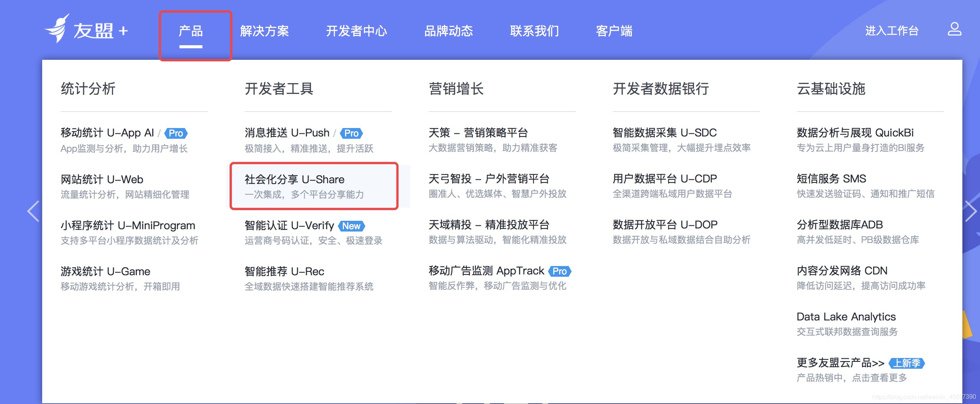Open Data Lake Analytics product

point(846,317)
